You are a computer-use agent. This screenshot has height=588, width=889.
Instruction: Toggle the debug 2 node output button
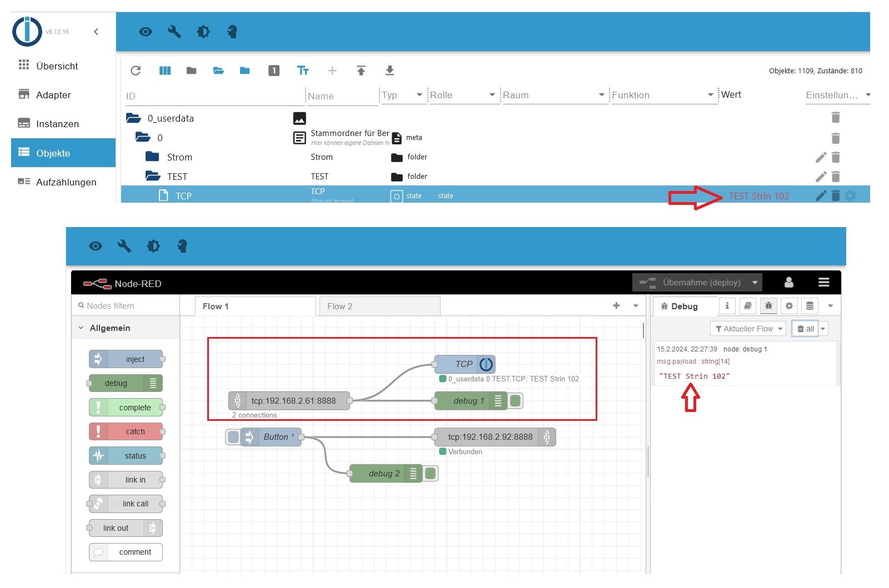pyautogui.click(x=431, y=474)
